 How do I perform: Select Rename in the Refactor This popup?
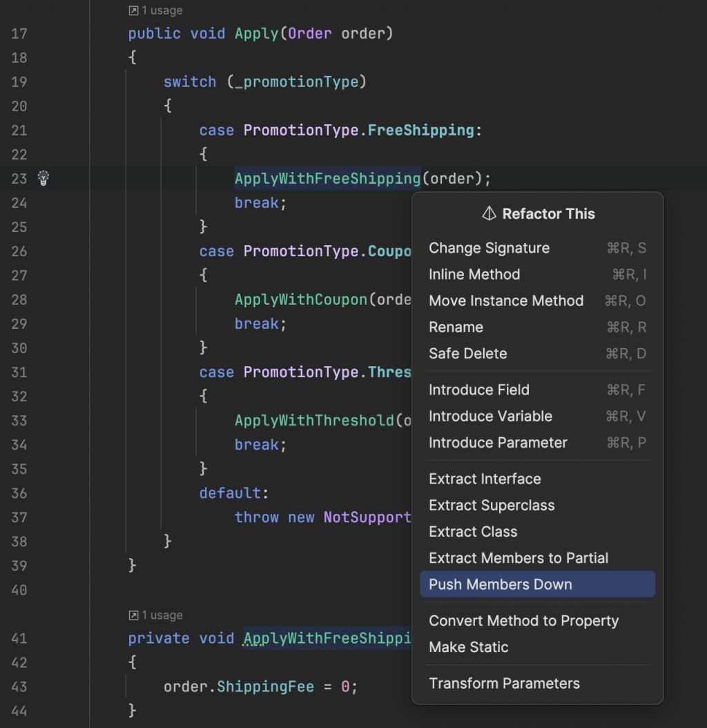(456, 327)
